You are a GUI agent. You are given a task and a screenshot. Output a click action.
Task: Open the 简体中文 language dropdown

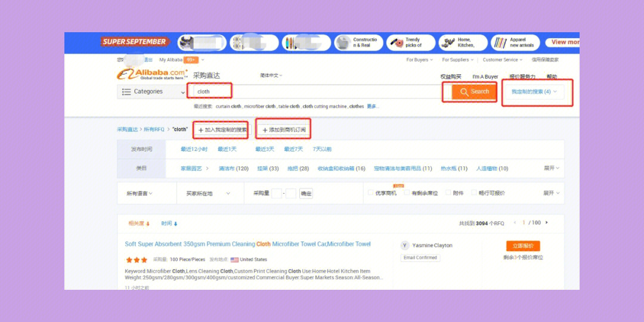tap(271, 76)
